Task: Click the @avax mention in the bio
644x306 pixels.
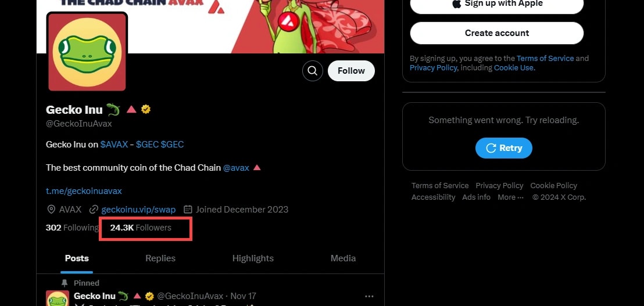Action: pos(236,168)
